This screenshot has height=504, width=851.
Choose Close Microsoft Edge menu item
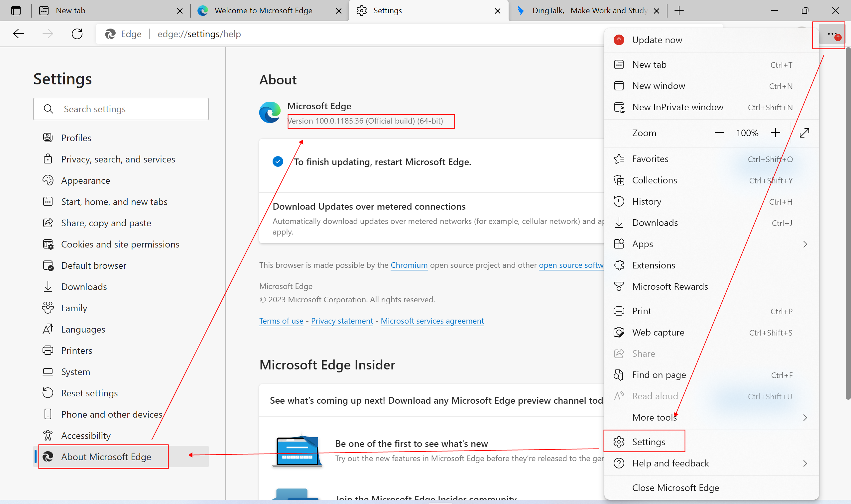(712, 488)
